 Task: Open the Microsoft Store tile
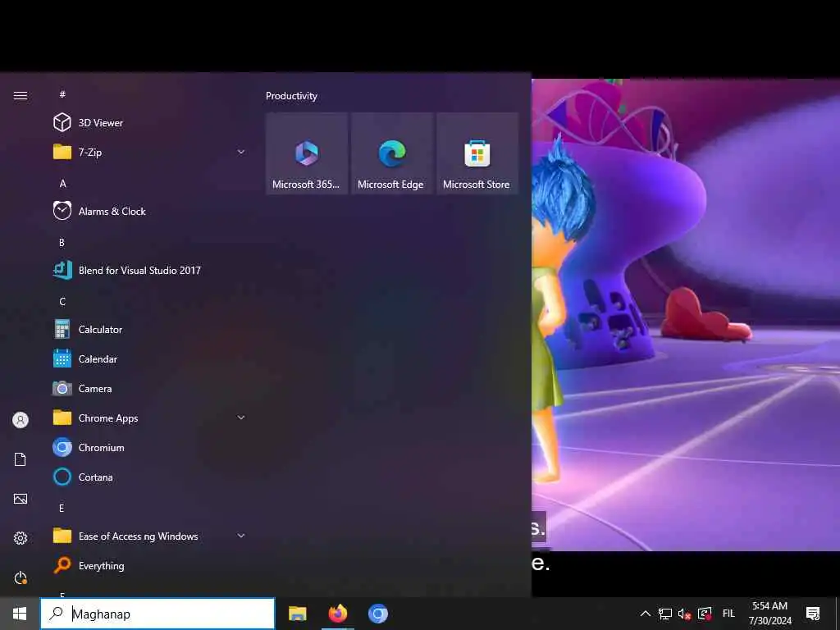pyautogui.click(x=477, y=153)
